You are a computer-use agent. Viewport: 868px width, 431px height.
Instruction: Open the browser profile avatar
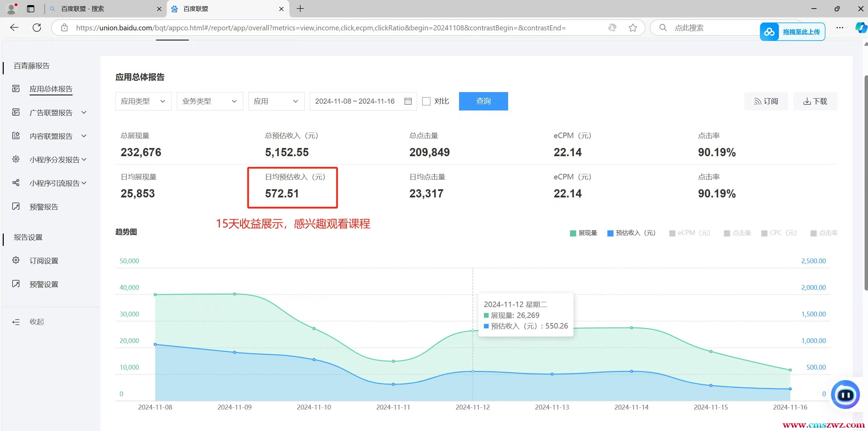12,9
